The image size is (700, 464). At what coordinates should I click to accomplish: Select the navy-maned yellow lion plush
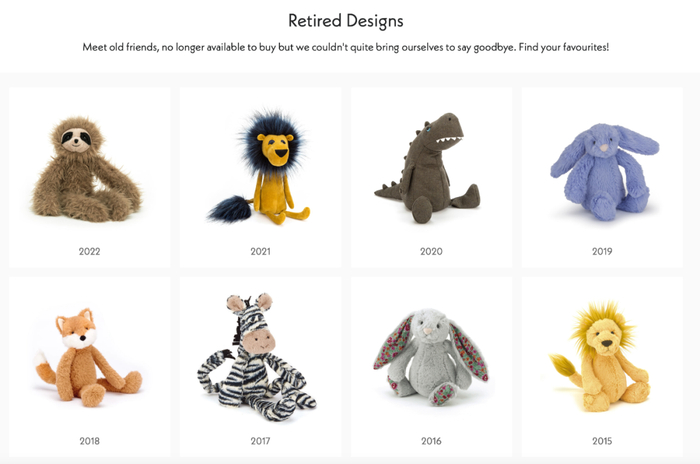coord(259,167)
